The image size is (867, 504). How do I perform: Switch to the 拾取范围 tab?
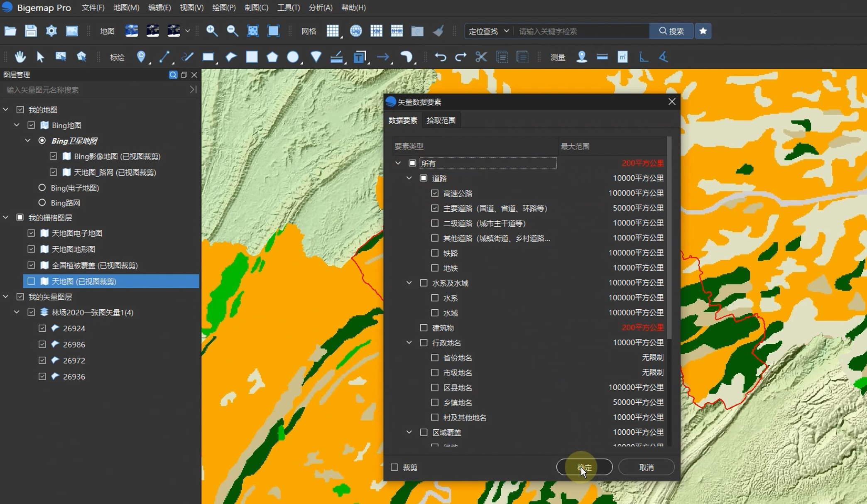point(441,120)
